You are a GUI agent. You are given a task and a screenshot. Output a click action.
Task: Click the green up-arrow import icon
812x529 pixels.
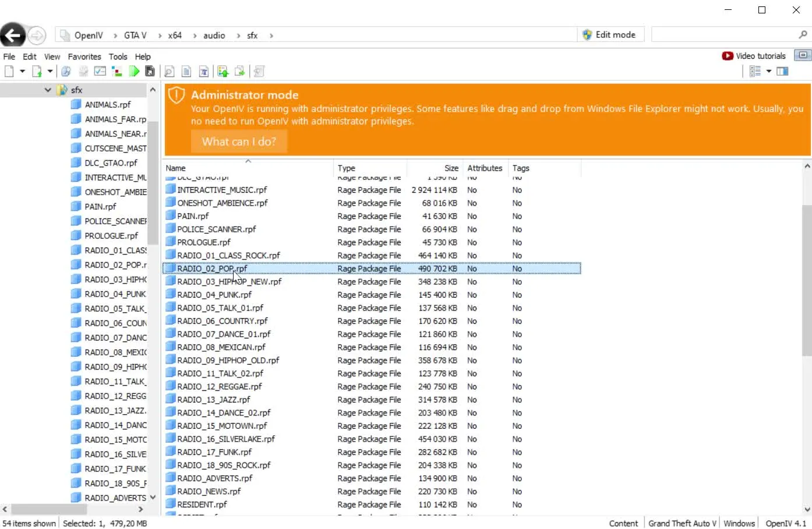coord(223,71)
